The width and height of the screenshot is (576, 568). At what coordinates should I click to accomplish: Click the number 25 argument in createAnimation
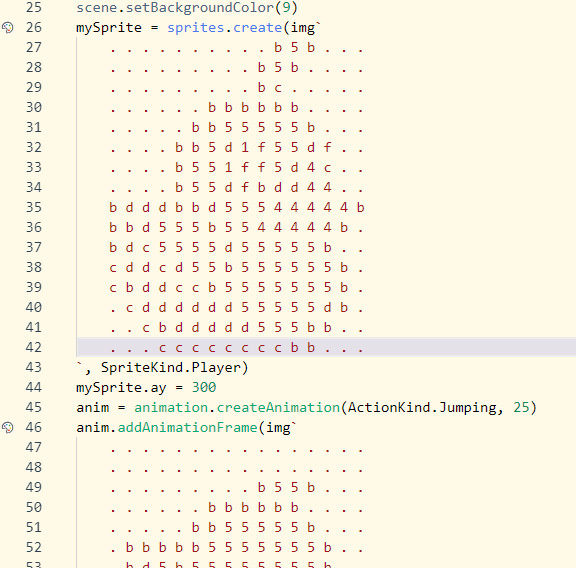pyautogui.click(x=521, y=407)
